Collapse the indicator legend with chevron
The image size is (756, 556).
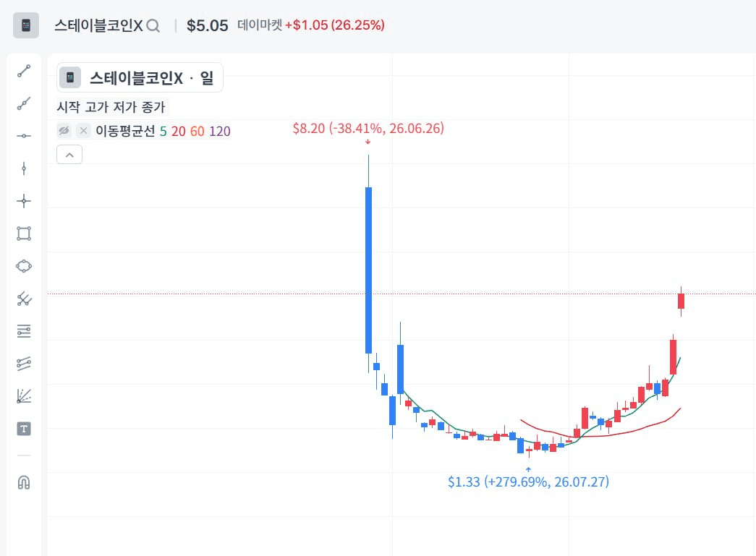click(x=69, y=155)
